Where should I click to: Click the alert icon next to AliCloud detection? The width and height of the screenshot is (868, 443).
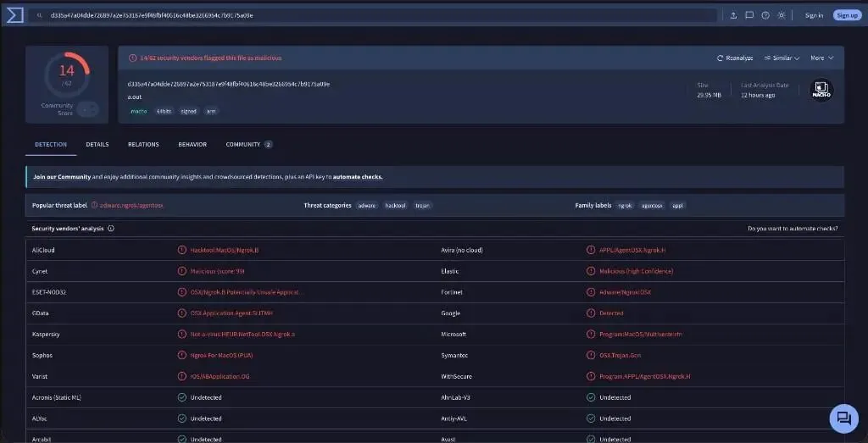(181, 250)
